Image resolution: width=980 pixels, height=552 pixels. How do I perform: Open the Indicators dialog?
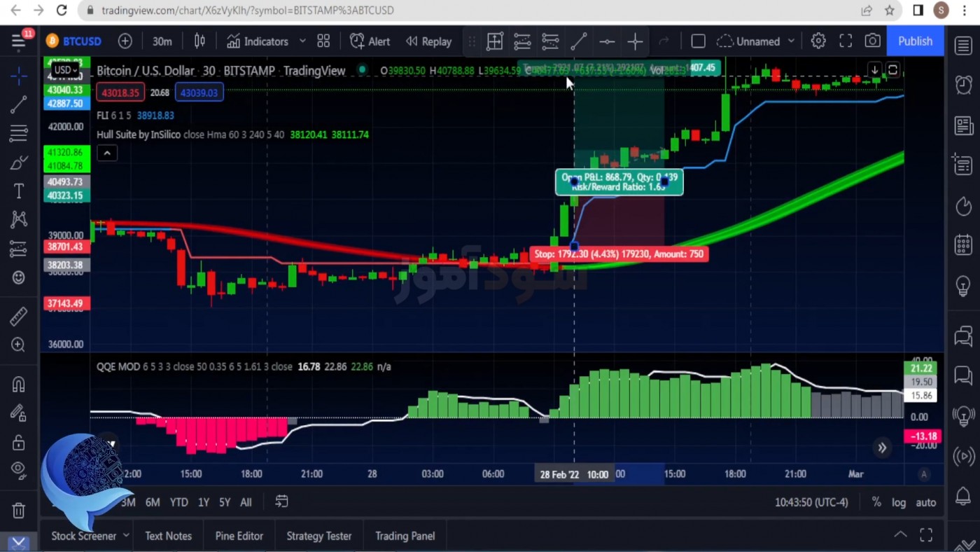tap(257, 41)
